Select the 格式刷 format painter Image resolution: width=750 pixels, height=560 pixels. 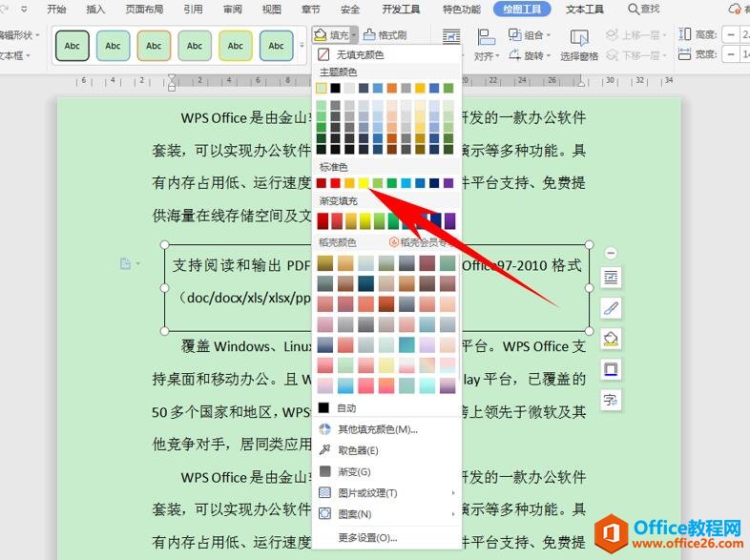(385, 35)
